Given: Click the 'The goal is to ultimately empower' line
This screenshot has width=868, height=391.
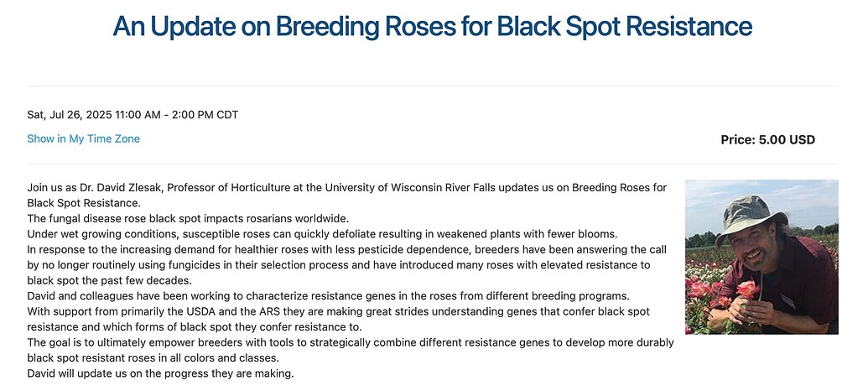Looking at the screenshot, I should point(351,342).
